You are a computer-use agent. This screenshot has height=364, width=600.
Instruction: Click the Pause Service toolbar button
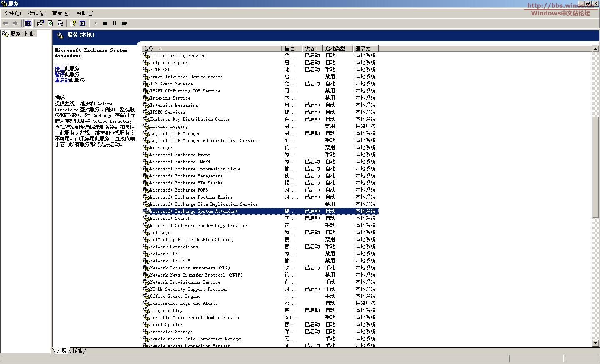tap(115, 23)
